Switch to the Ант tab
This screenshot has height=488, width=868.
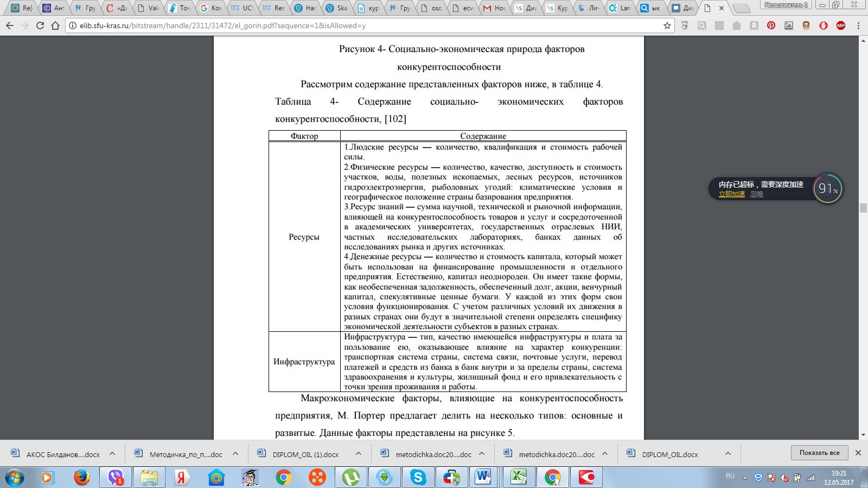click(54, 8)
